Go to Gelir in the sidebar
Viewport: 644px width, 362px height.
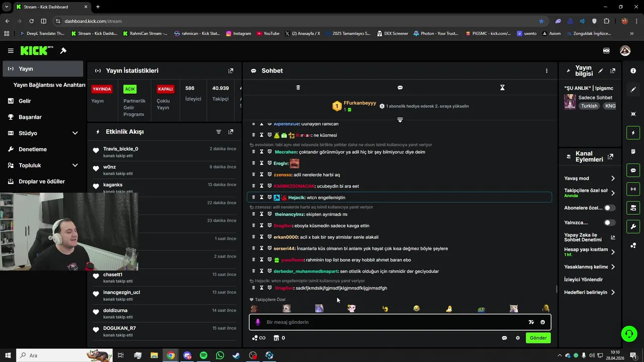tap(43, 101)
